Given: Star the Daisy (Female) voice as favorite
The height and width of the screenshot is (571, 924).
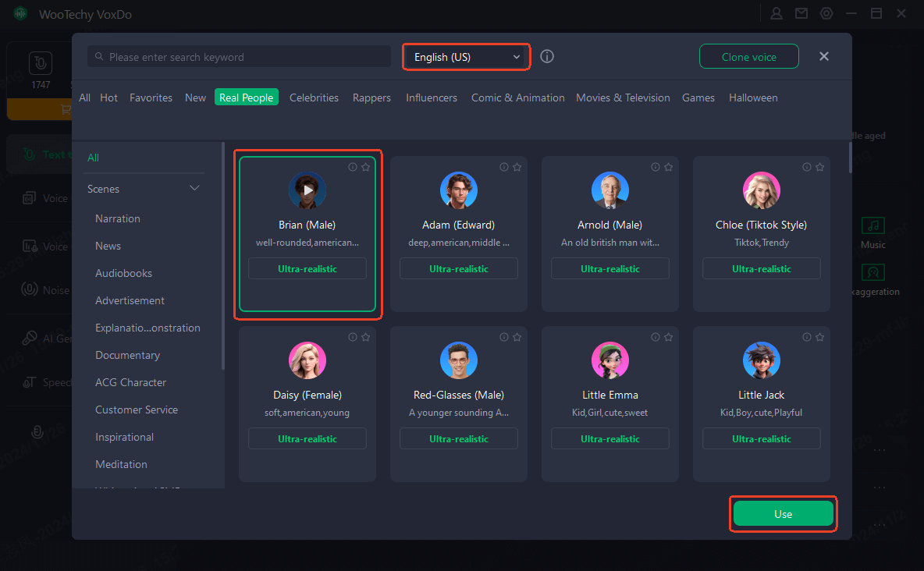Looking at the screenshot, I should tap(365, 337).
